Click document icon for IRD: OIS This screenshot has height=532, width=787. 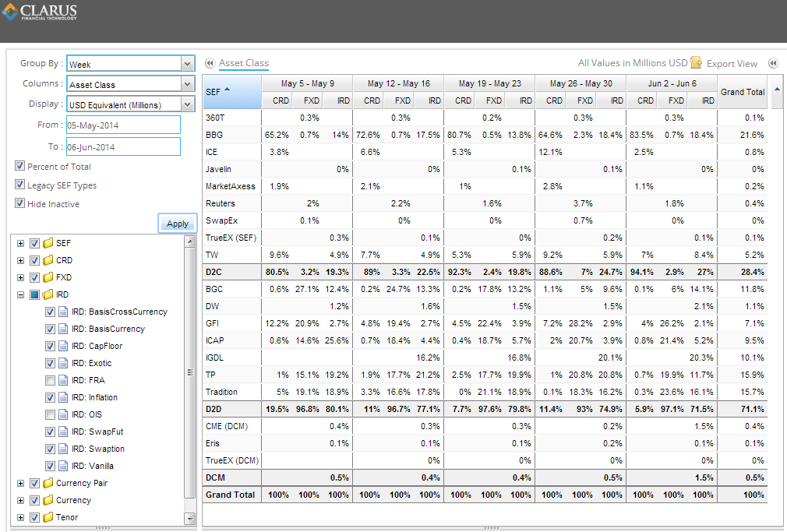(x=63, y=414)
